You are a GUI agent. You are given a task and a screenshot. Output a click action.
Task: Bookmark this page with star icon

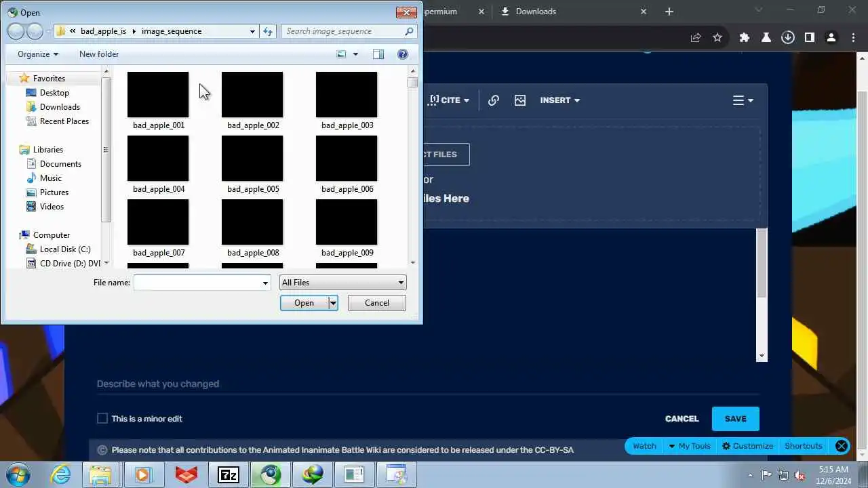tap(717, 38)
